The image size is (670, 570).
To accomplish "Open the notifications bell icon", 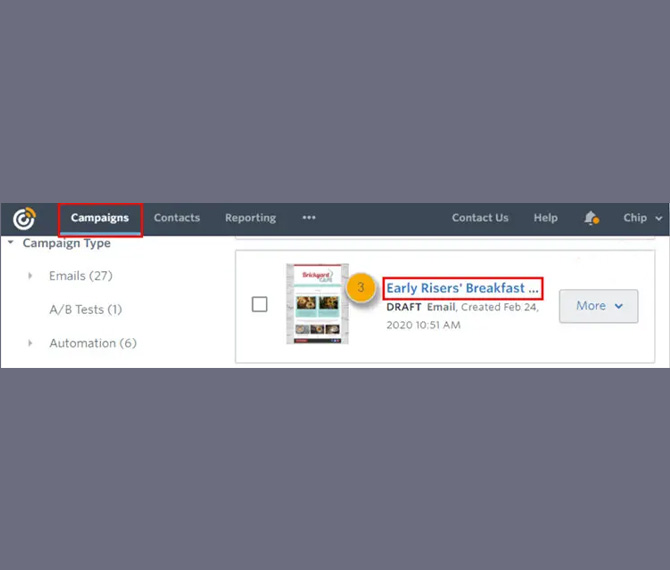I will pos(591,218).
